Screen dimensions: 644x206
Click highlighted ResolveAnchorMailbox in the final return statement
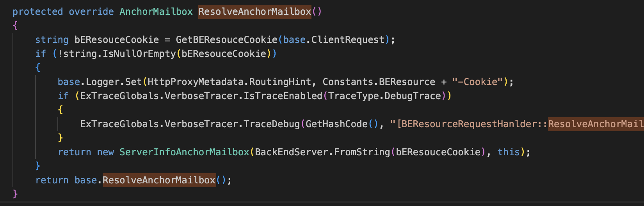coord(159,180)
